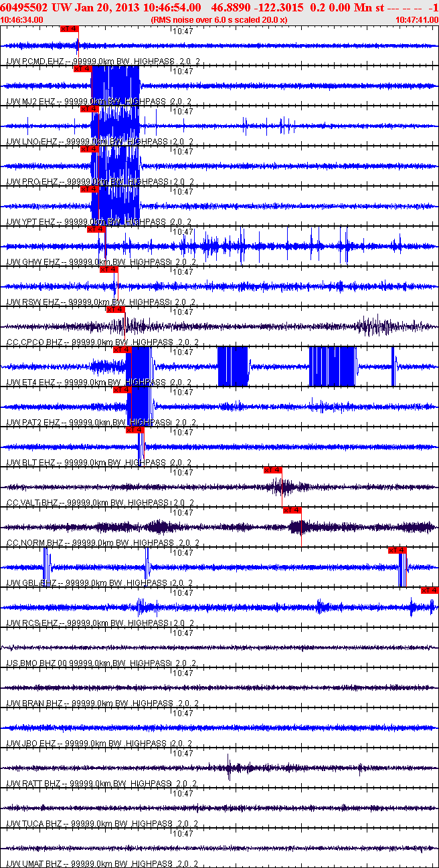Image resolution: width=439 pixels, height=868 pixels.
Task: Select the red pick marker on UW LNO trace
Action: (x=89, y=109)
